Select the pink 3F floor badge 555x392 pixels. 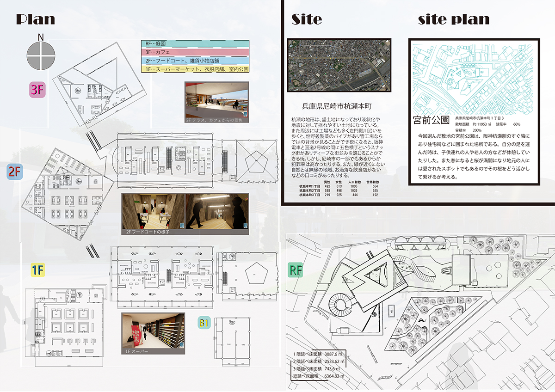[x=38, y=90]
